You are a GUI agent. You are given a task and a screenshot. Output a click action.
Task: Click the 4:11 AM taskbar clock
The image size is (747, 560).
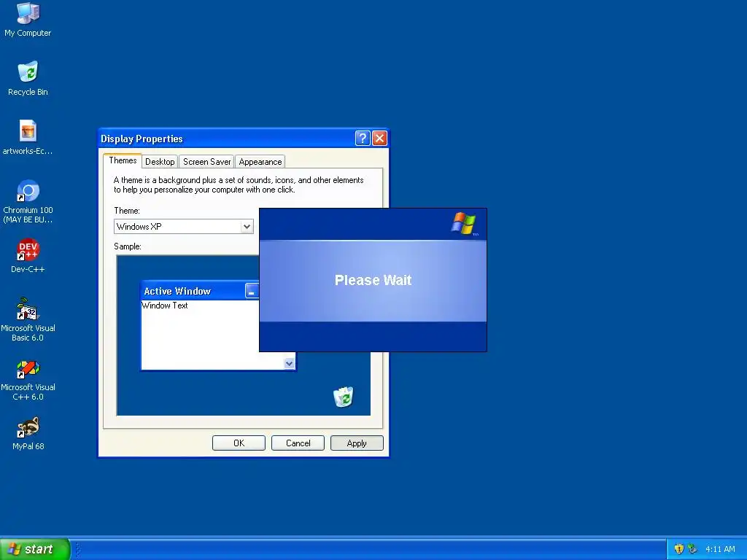point(720,549)
